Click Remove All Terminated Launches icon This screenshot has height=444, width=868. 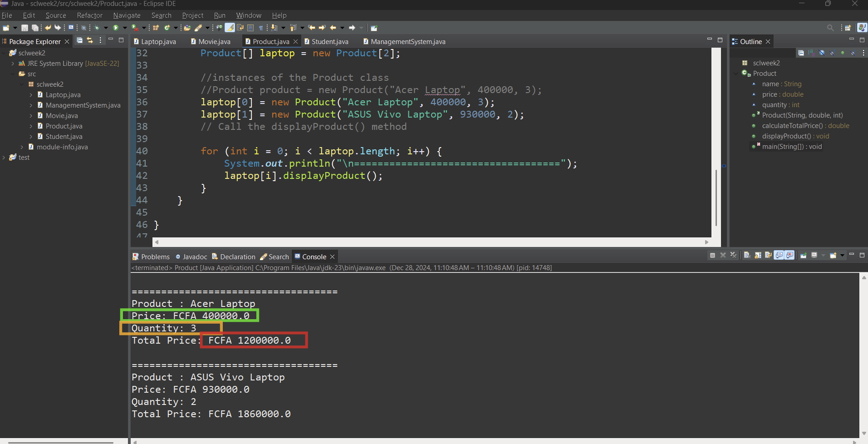point(733,256)
